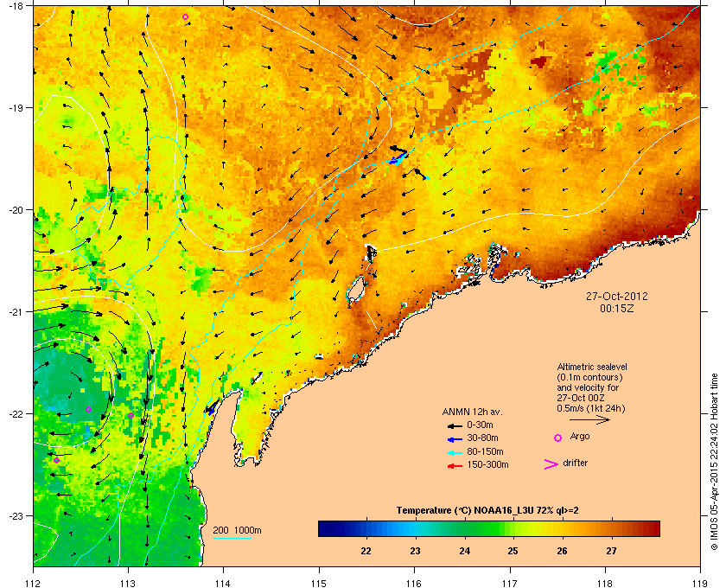Click the 0.5m/s reference velocity arrow
Viewport: 726px width, 588px height.
coord(589,419)
